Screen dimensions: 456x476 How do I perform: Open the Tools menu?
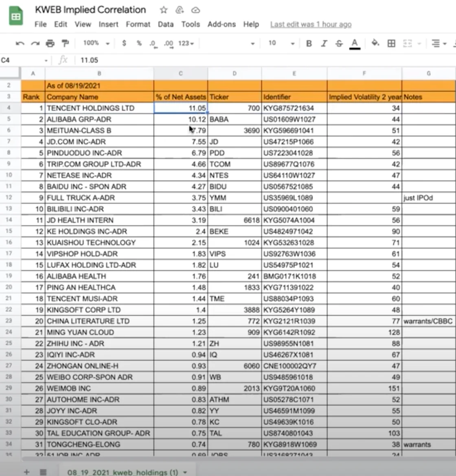click(x=191, y=24)
